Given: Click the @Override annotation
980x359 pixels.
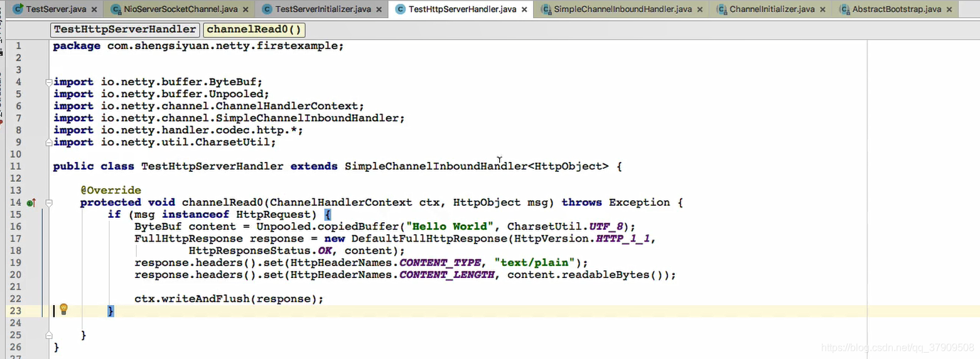Looking at the screenshot, I should (x=110, y=190).
